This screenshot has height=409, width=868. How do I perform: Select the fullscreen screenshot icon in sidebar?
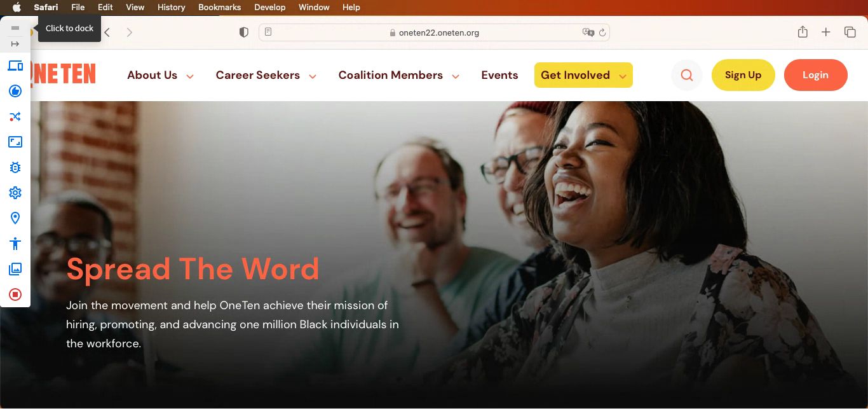(15, 142)
